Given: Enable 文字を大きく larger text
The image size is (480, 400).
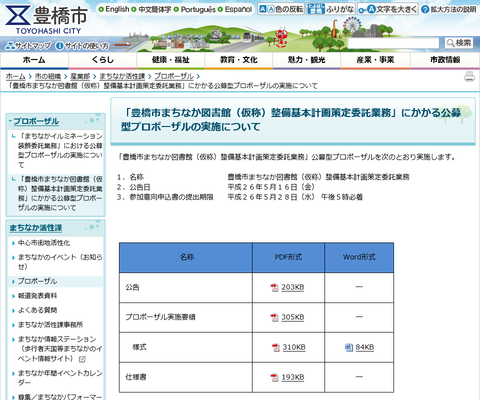Looking at the screenshot, I should [x=388, y=9].
